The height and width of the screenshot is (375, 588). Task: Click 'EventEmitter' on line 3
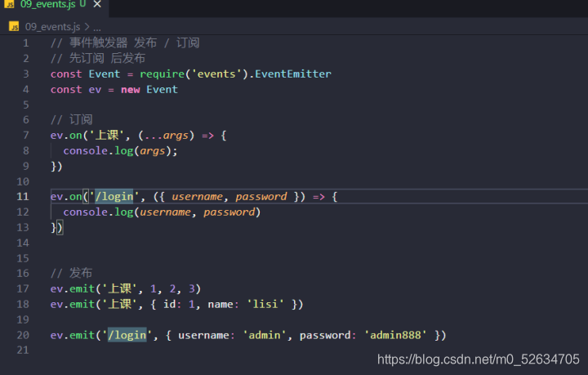click(293, 74)
